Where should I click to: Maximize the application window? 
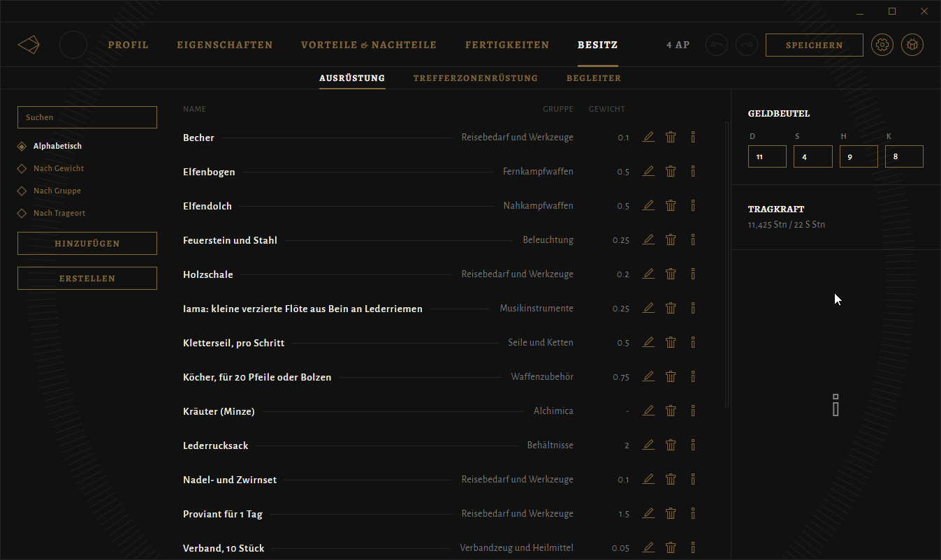[x=892, y=11]
